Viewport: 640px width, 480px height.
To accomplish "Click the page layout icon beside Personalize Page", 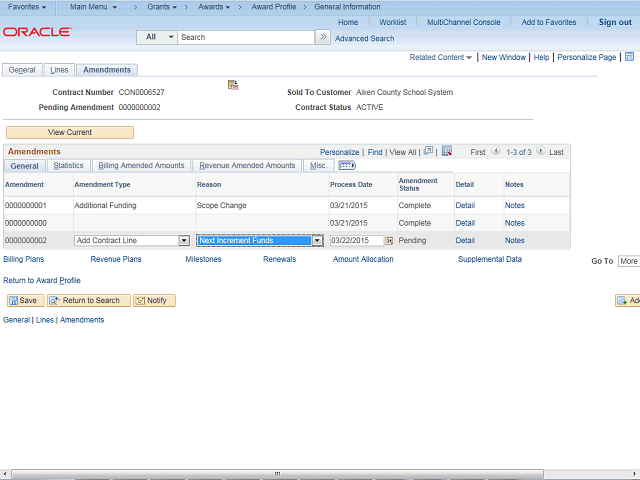I will (629, 57).
